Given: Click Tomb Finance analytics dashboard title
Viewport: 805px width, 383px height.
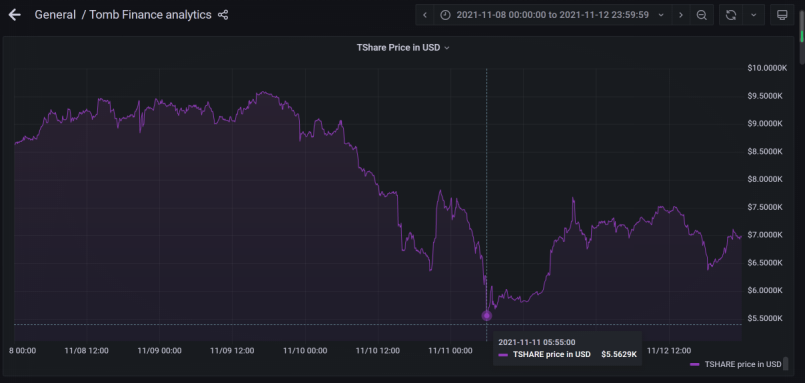Looking at the screenshot, I should [x=150, y=15].
